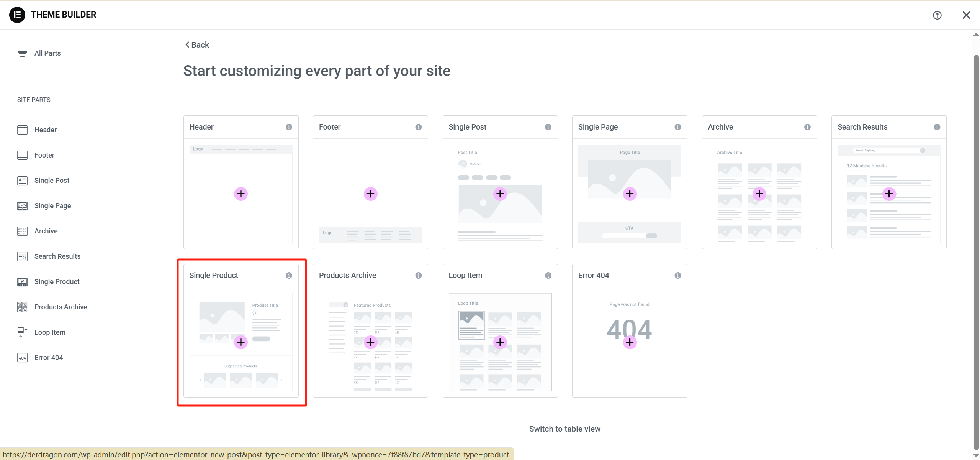Open Single Product in sidebar site parts
Screen dimensions: 980x460
point(57,282)
